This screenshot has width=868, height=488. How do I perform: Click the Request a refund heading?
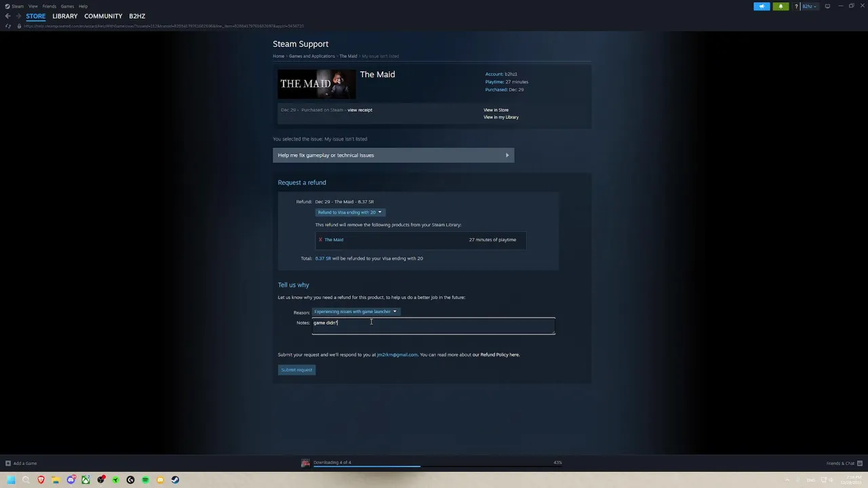[302, 182]
